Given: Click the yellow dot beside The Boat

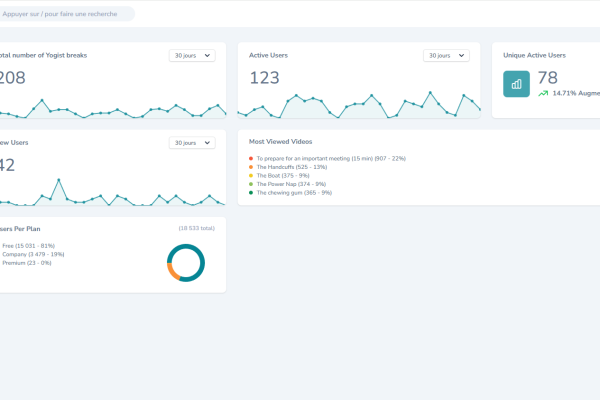Looking at the screenshot, I should (251, 176).
